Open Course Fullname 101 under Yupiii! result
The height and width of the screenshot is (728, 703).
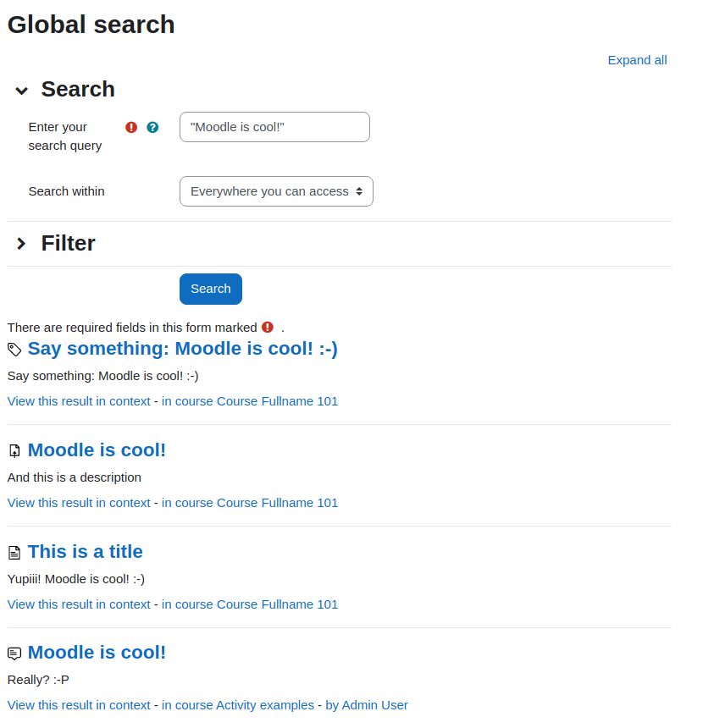coord(250,604)
